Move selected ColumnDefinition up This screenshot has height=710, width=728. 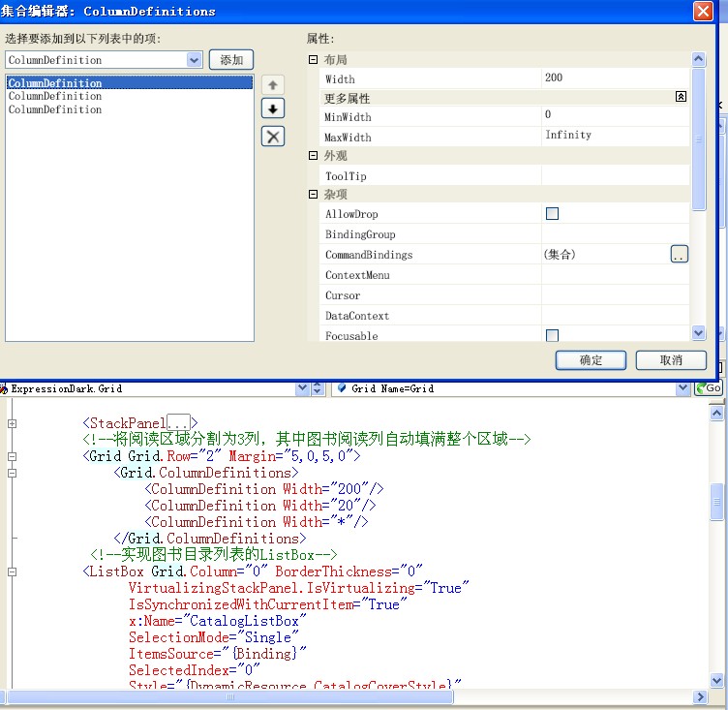(x=273, y=85)
